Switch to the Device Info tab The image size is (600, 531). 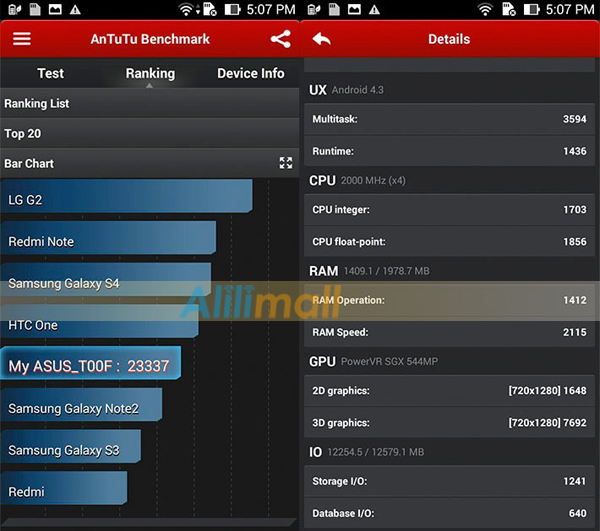251,73
